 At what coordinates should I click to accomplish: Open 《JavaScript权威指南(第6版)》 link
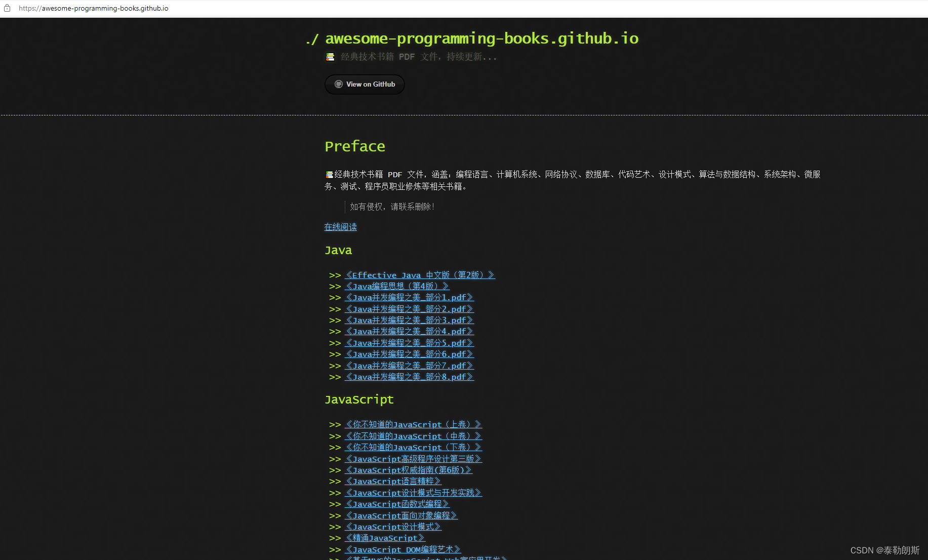tap(409, 470)
